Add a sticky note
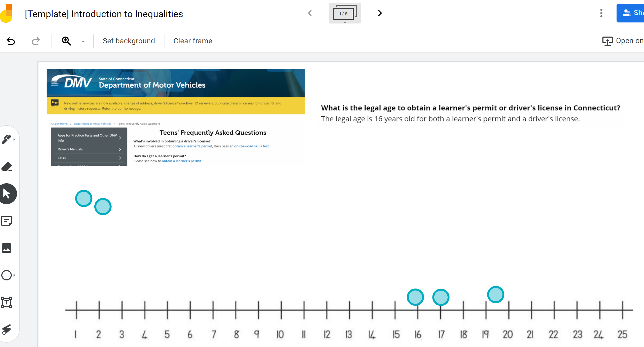644x347 pixels. [7, 221]
